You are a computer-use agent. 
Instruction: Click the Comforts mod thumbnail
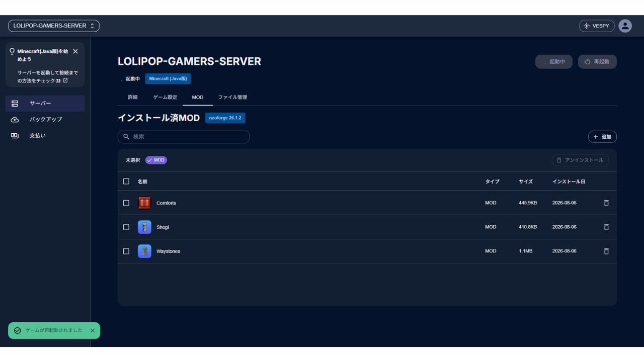point(144,203)
